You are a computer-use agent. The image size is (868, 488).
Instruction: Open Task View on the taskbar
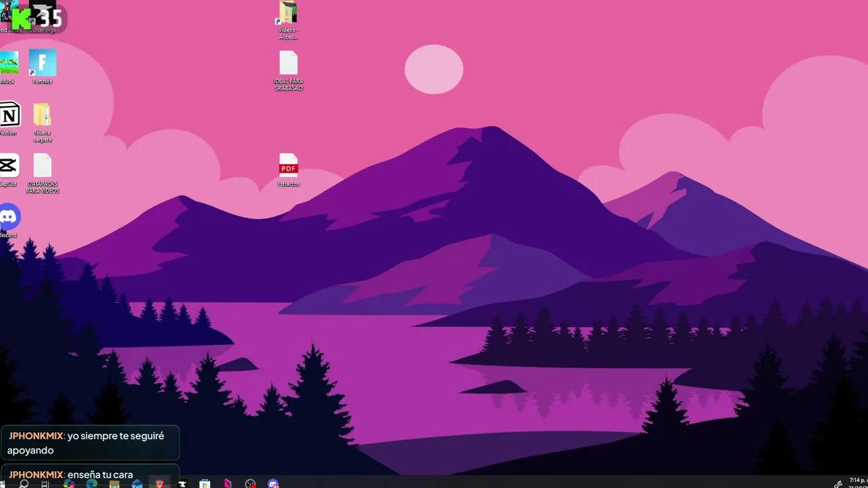click(45, 483)
